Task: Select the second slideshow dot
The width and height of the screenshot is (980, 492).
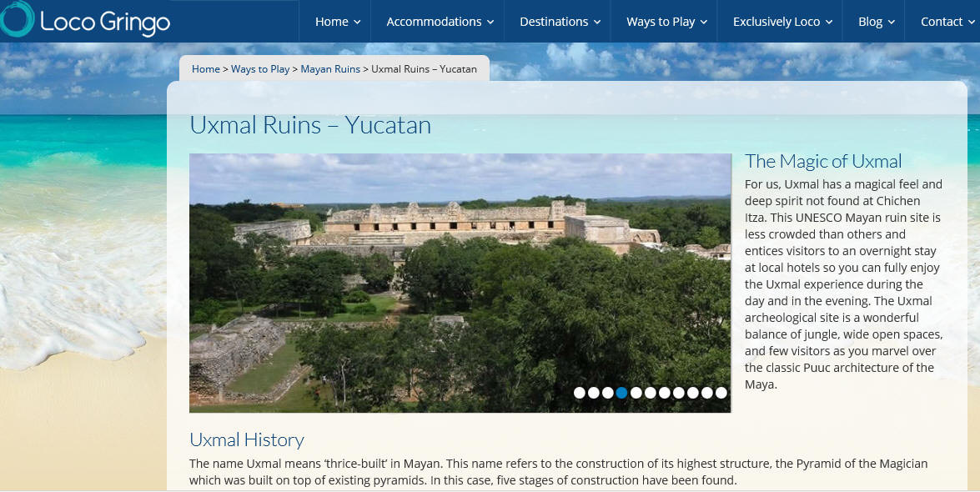Action: pyautogui.click(x=594, y=393)
